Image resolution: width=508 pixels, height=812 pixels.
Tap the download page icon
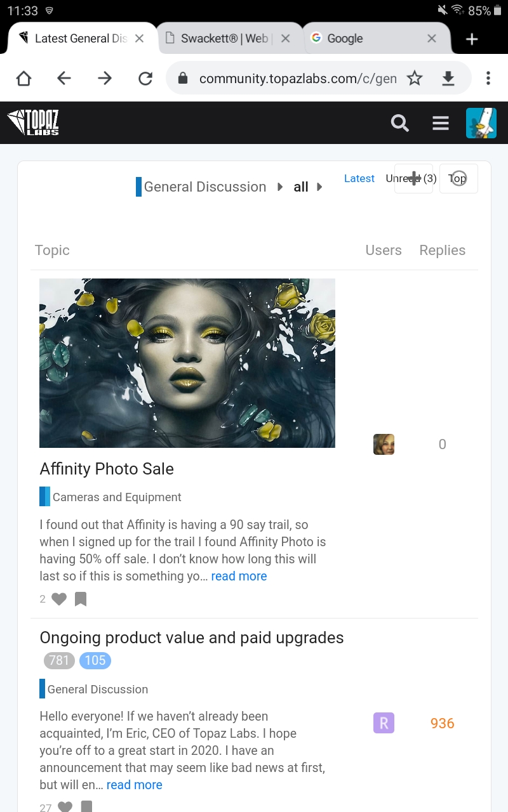pos(448,78)
